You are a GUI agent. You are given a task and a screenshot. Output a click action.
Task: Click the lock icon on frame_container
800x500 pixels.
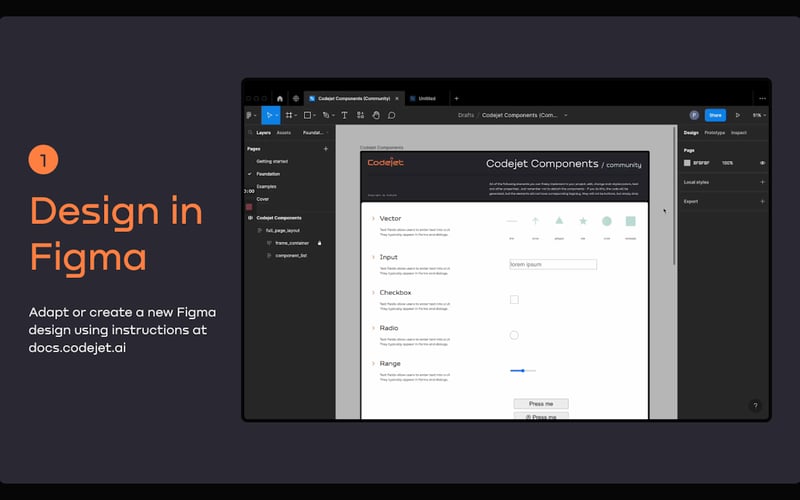319,243
